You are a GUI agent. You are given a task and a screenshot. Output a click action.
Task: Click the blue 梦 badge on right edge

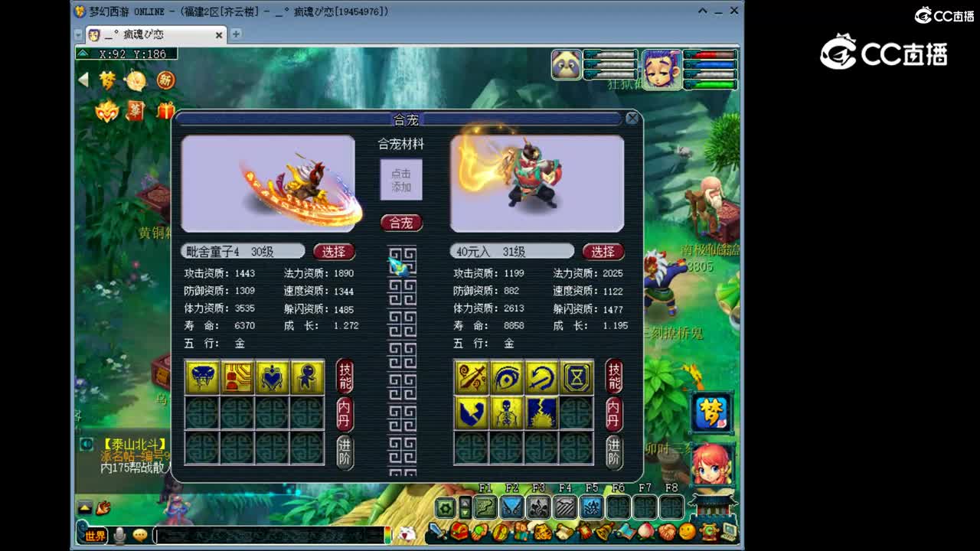click(713, 413)
